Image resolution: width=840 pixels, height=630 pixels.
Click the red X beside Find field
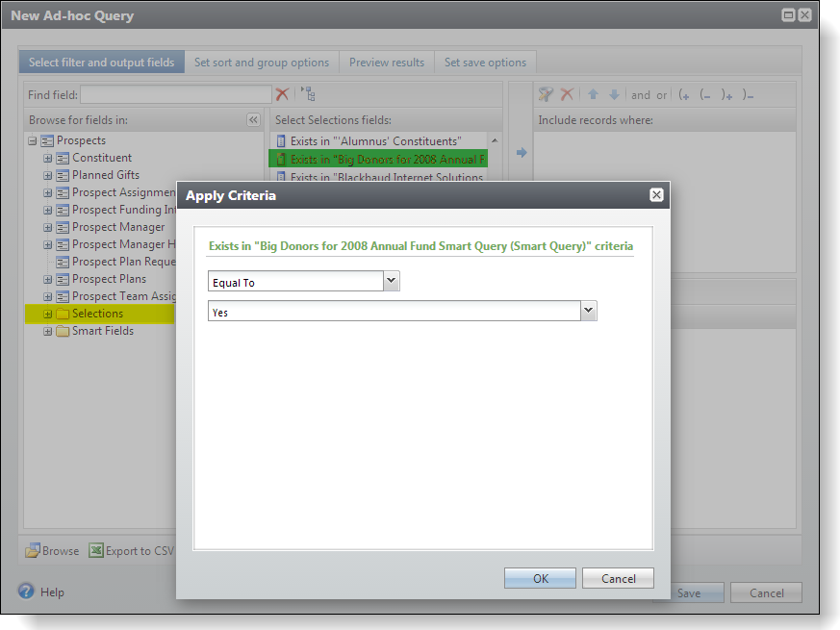(x=282, y=94)
